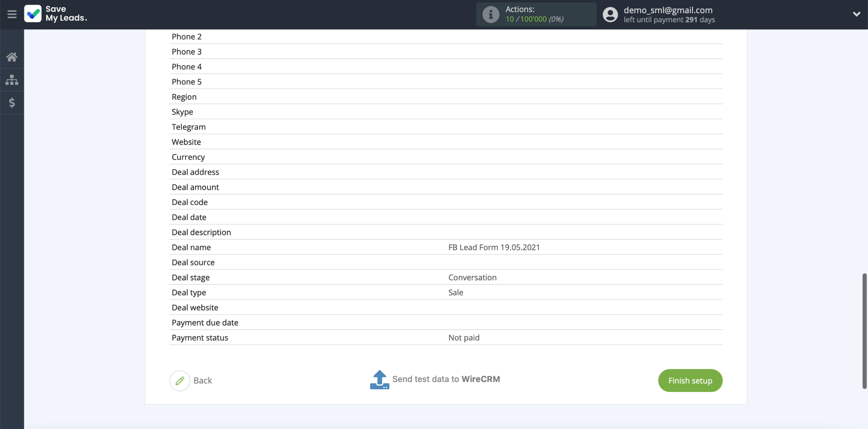Select the Telegram row

tap(446, 127)
